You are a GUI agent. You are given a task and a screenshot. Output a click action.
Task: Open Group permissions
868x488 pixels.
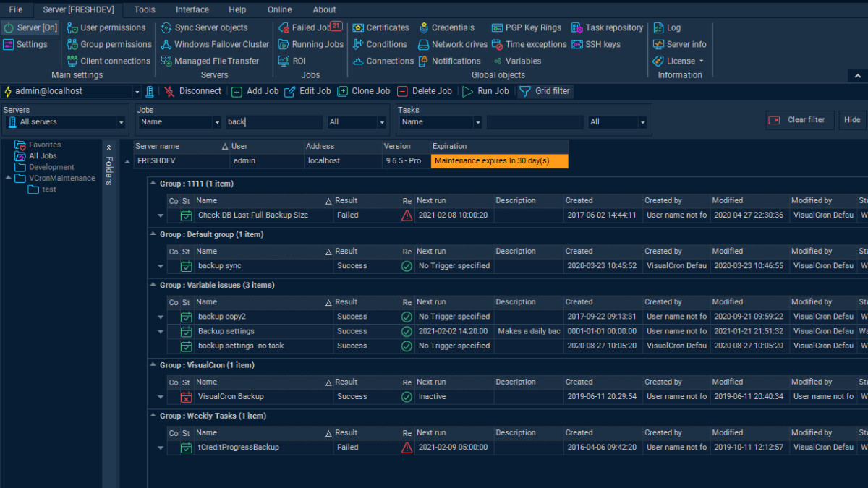(109, 44)
